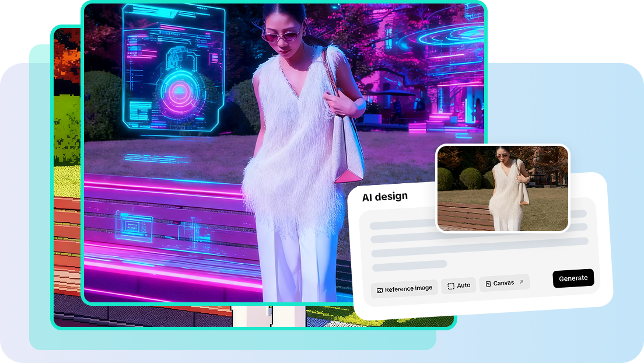This screenshot has height=363, width=644.
Task: Open the Auto mode selector
Action: click(459, 285)
